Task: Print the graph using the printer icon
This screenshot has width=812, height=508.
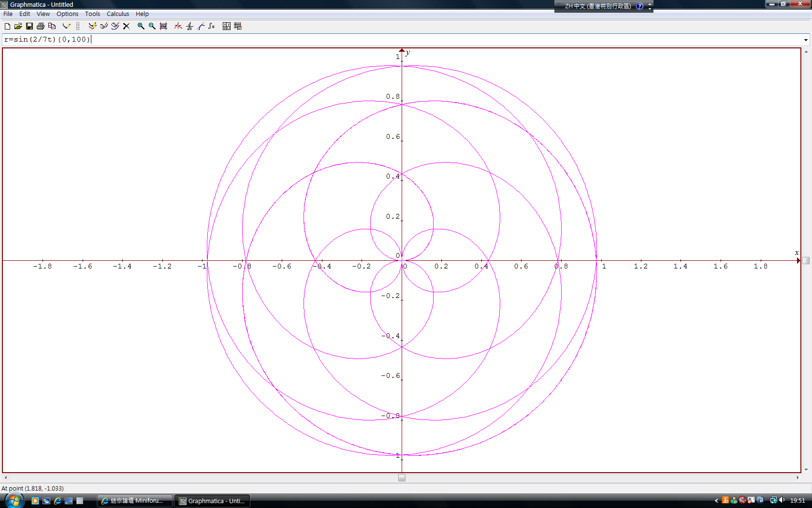Action: pos(41,26)
